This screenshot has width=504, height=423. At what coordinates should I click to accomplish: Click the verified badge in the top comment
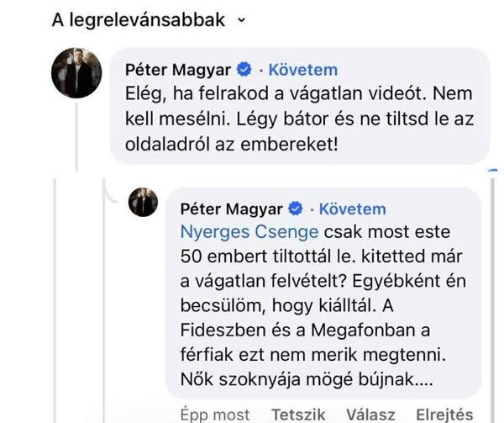point(244,70)
